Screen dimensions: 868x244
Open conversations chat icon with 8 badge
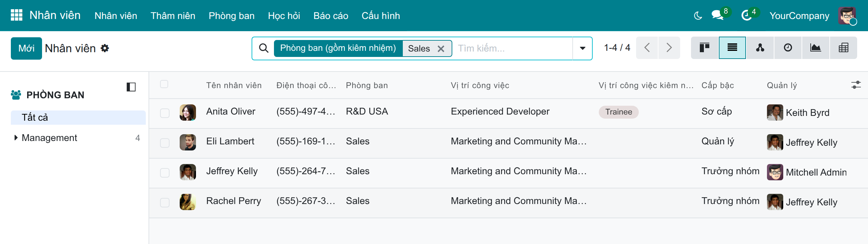(x=717, y=15)
